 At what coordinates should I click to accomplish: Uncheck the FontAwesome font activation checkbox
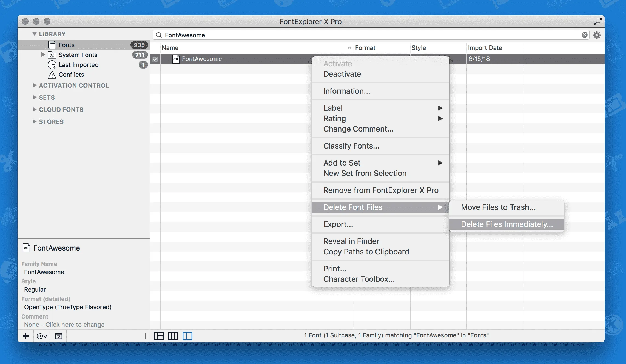tap(155, 59)
